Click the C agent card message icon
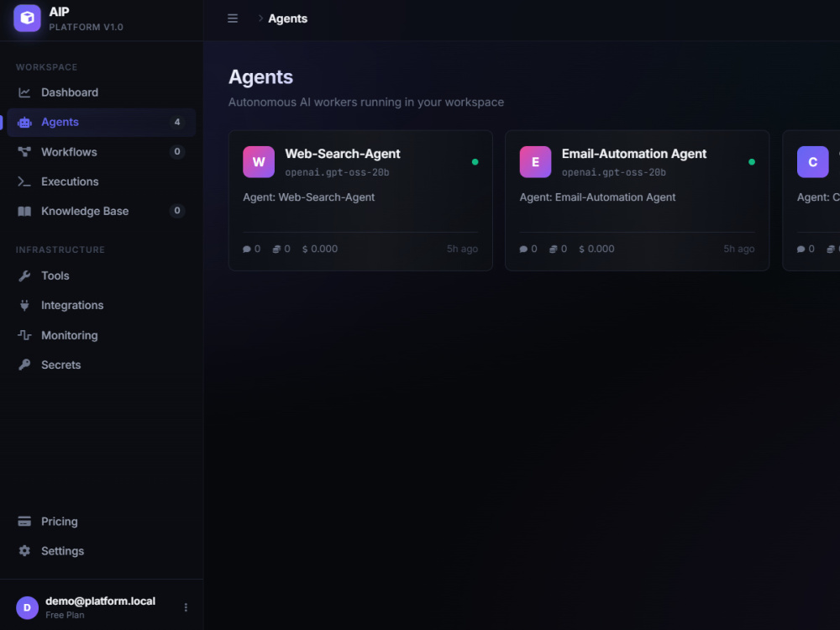The width and height of the screenshot is (840, 630). pyautogui.click(x=801, y=249)
